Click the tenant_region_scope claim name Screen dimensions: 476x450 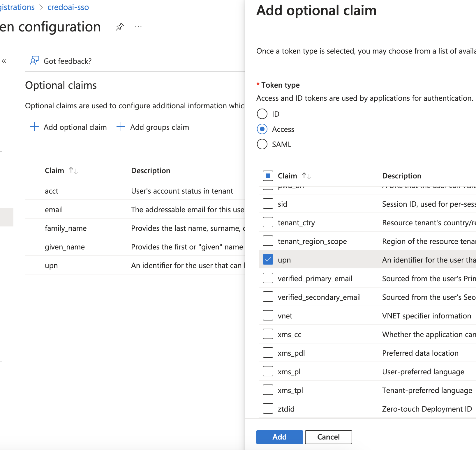click(312, 241)
